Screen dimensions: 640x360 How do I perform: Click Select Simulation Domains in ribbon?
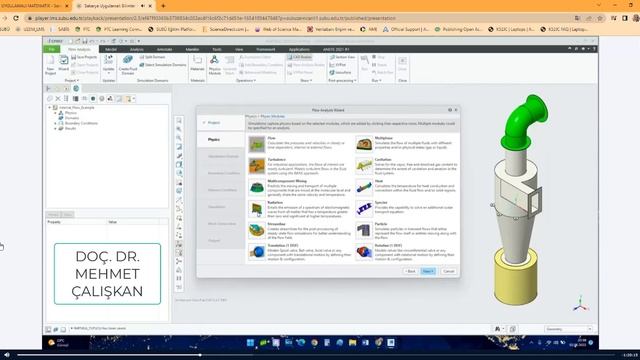click(163, 65)
